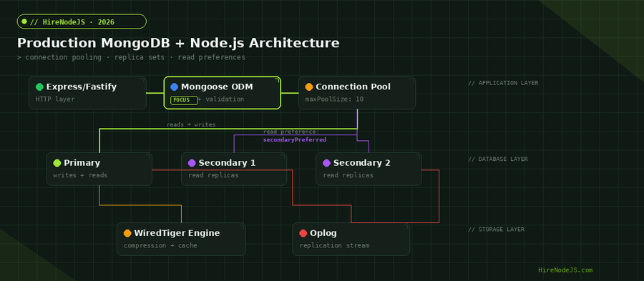
Task: Click the 'HTTP layer' caption
Action: click(55, 99)
